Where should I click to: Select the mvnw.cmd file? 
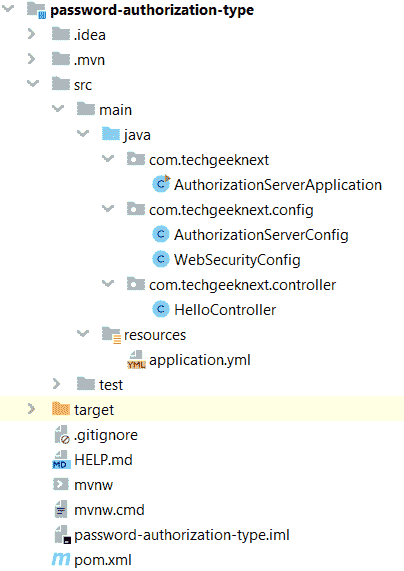click(109, 510)
